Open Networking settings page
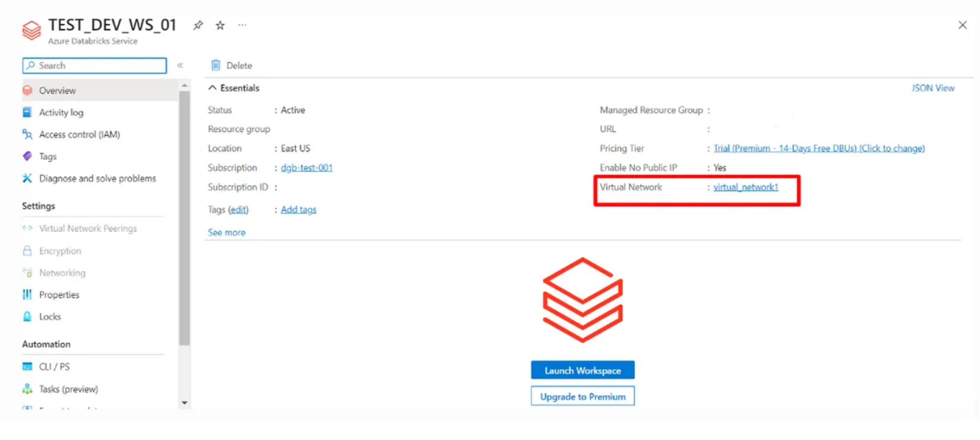The image size is (980, 440). (62, 273)
